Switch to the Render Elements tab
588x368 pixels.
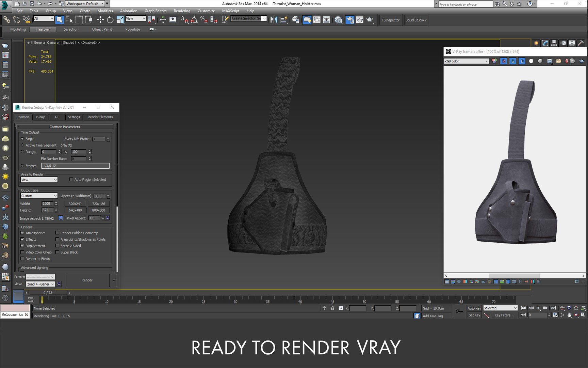100,117
